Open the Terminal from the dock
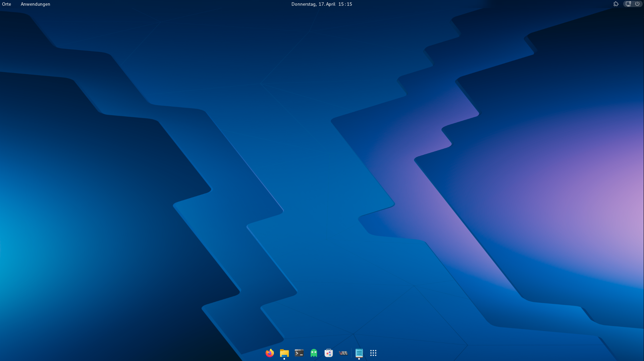The height and width of the screenshot is (361, 644). tap(299, 353)
